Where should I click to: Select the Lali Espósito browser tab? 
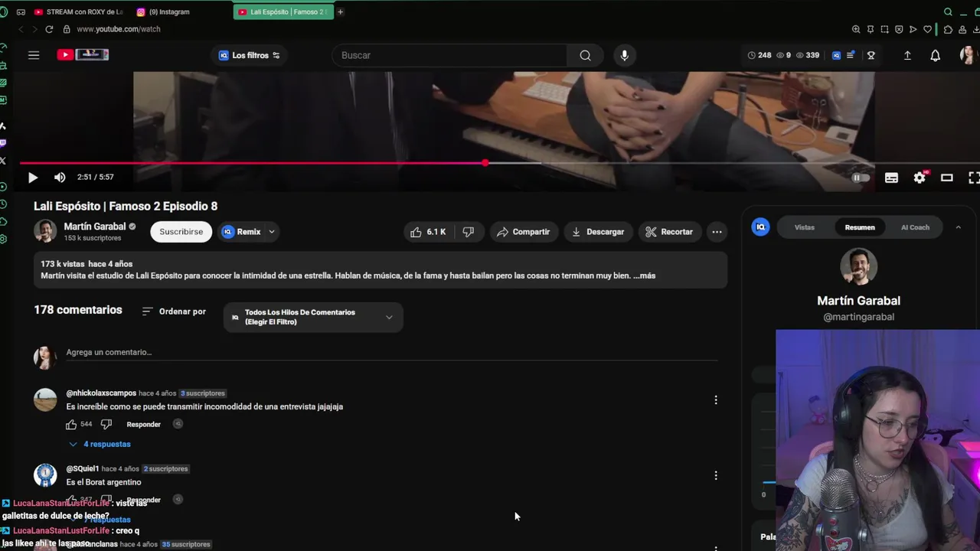[x=283, y=11]
